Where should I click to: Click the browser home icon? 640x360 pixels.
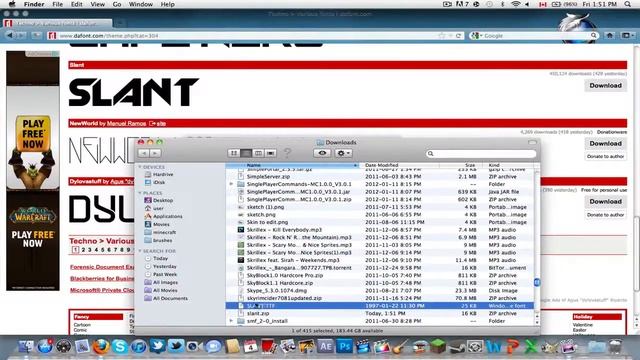(610, 36)
